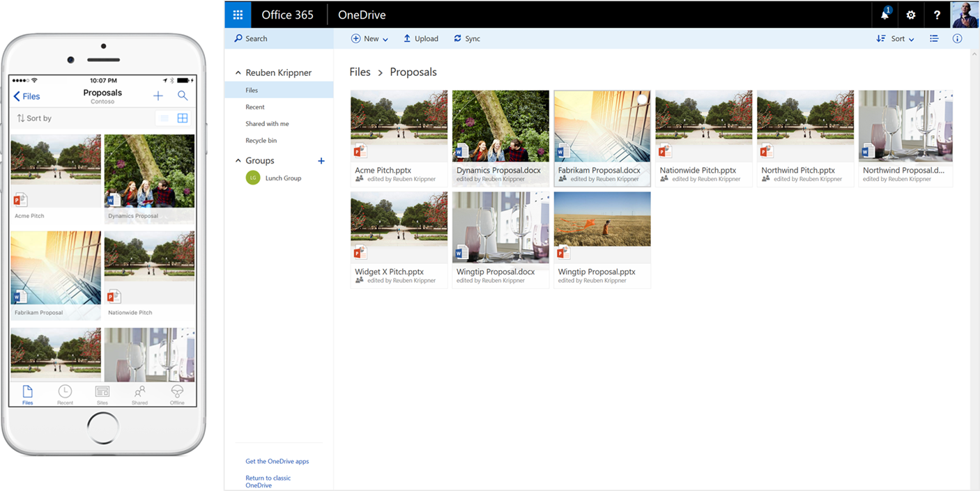Image resolution: width=980 pixels, height=491 pixels.
Task: Tap the phone search magnifier icon
Action: [x=183, y=96]
